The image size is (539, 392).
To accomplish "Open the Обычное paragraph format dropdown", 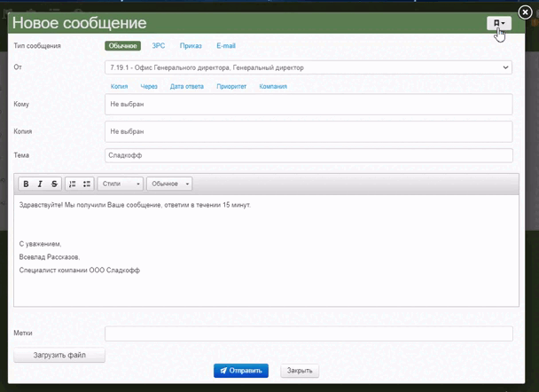I will [169, 184].
